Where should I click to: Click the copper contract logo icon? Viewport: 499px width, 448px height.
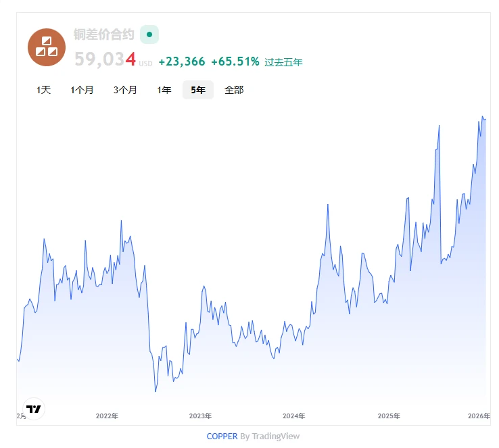point(47,47)
